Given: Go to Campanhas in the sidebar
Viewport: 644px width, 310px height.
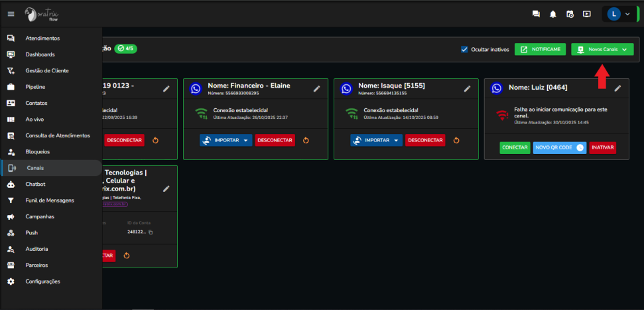Looking at the screenshot, I should click(40, 216).
